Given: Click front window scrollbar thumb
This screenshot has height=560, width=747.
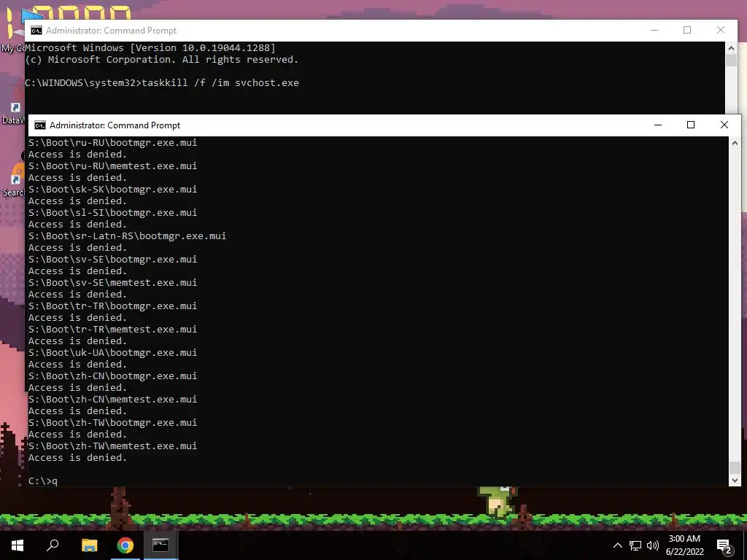Looking at the screenshot, I should click(x=735, y=467).
